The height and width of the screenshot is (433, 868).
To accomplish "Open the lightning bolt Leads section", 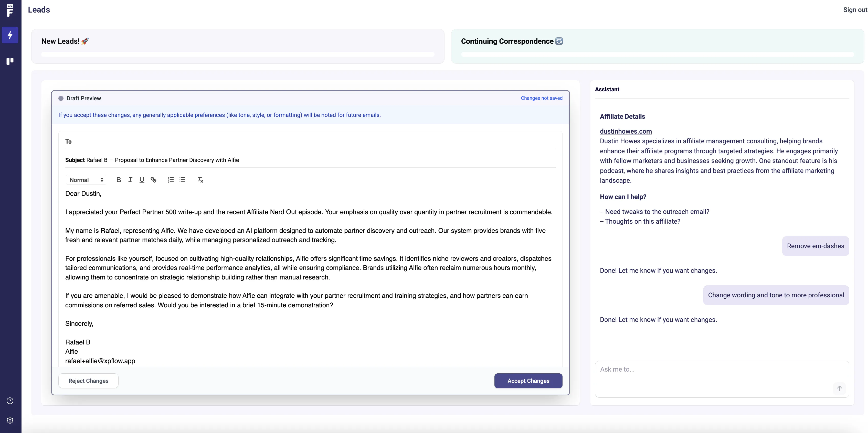I will click(x=10, y=35).
